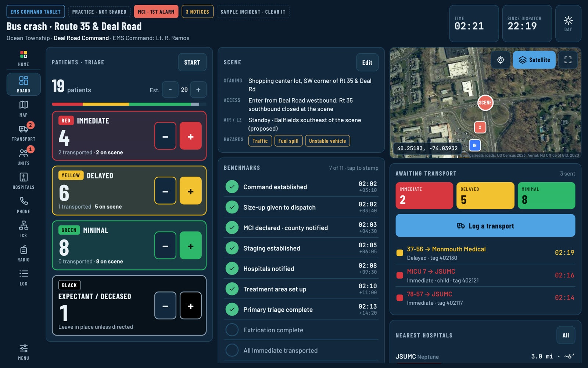This screenshot has width=588, height=368.
Task: Click the blue IN marker on map
Action: (475, 145)
